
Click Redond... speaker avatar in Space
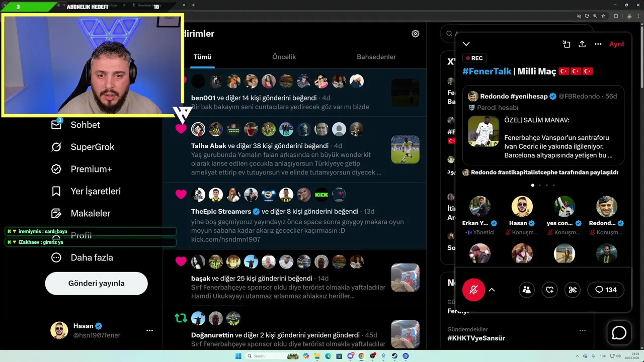pyautogui.click(x=607, y=207)
